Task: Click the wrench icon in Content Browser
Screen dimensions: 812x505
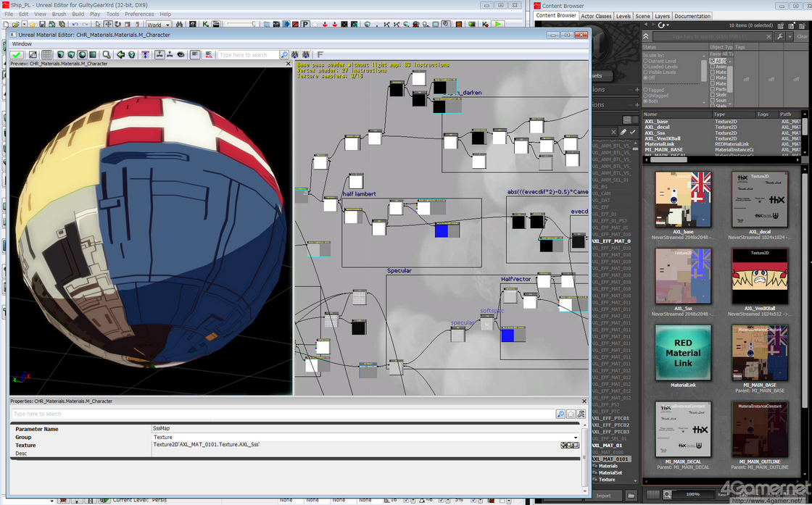Action: point(780,36)
